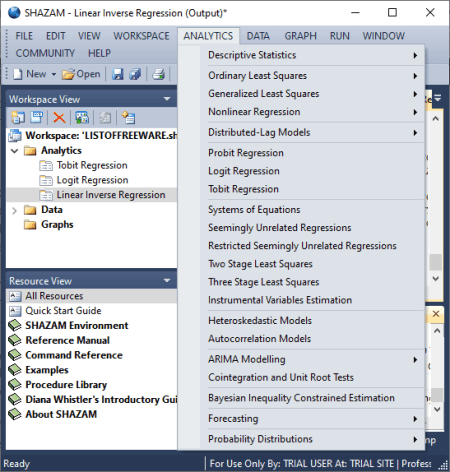Select Logit Regression in the workspace tree
This screenshot has height=472, width=450.
92,180
